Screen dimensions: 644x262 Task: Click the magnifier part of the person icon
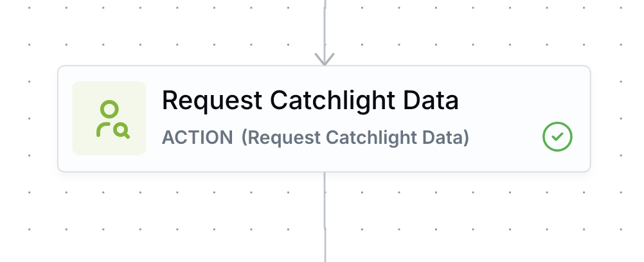(x=121, y=131)
